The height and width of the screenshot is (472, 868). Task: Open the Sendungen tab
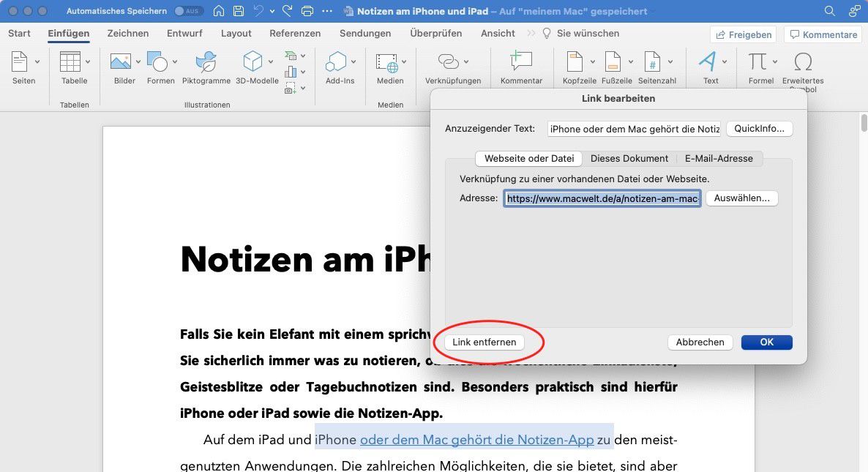(x=365, y=33)
